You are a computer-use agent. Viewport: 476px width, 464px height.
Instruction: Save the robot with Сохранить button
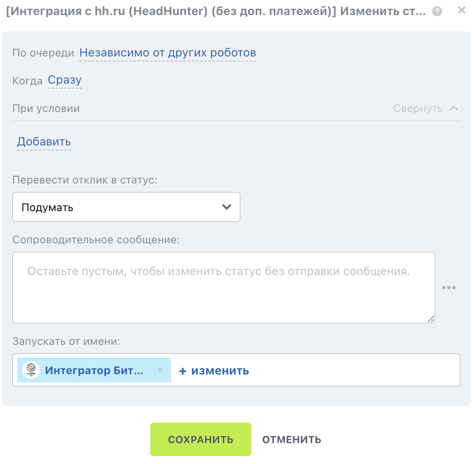pyautogui.click(x=201, y=439)
